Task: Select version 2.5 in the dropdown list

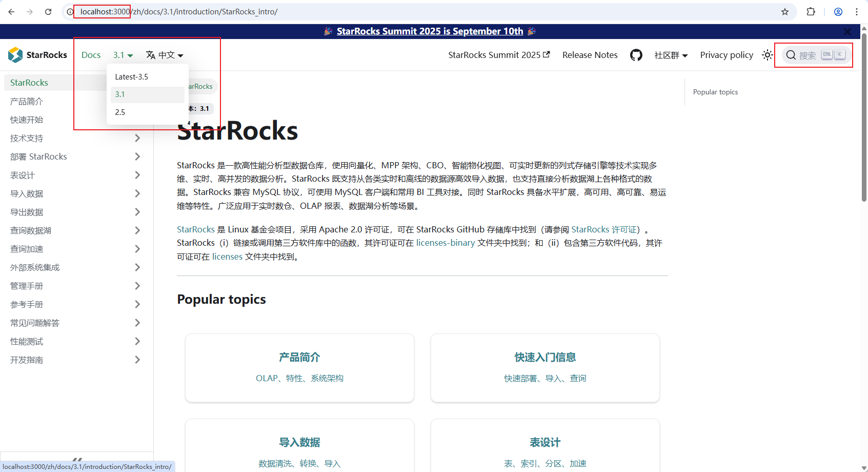Action: pos(148,112)
